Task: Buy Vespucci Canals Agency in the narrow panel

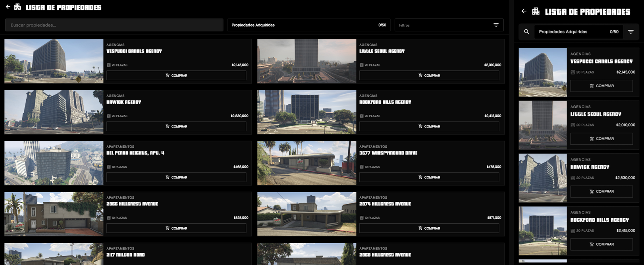Action: (x=602, y=86)
